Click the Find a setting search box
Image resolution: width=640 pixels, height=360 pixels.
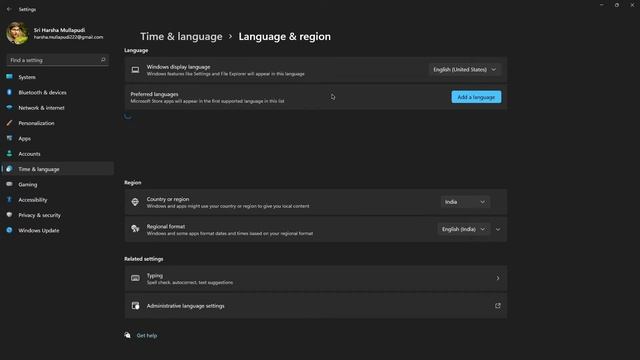[58, 60]
